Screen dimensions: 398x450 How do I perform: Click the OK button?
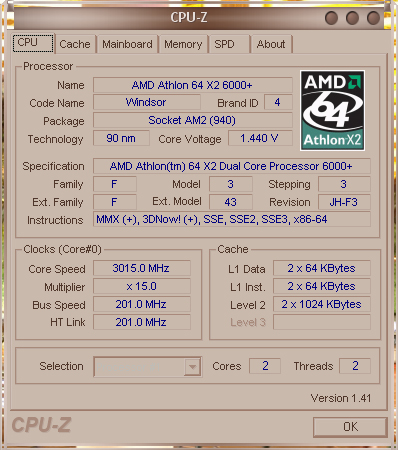click(x=350, y=427)
